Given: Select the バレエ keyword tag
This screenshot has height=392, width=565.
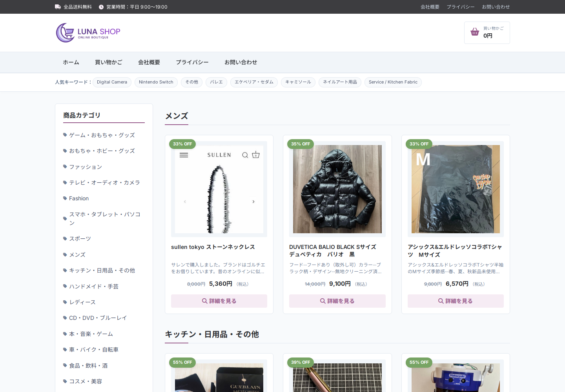Looking at the screenshot, I should pyautogui.click(x=216, y=82).
